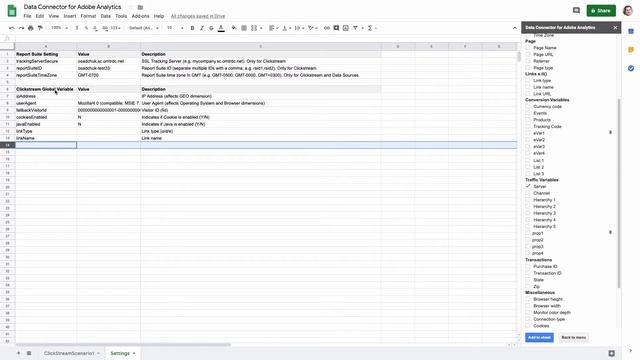Open the horizontal align dropdown

pos(273,28)
